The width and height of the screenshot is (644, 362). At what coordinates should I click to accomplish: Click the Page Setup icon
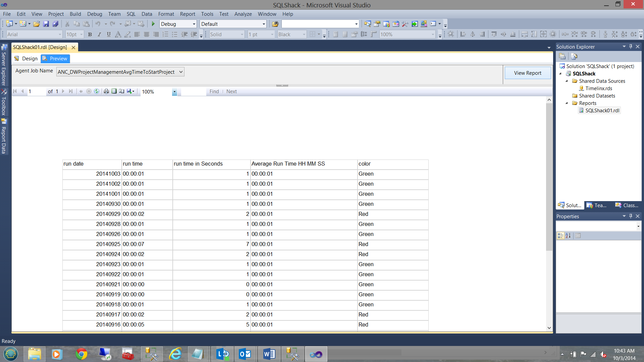pos(121,91)
